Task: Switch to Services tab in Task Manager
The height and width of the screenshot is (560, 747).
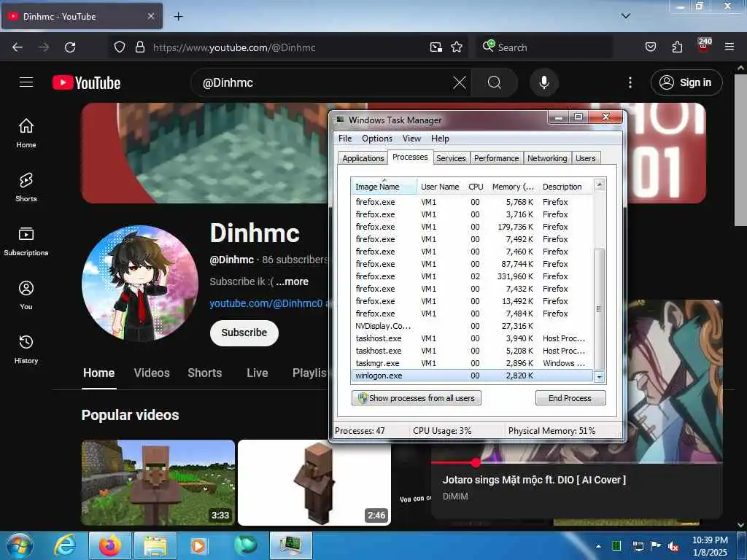Action: 451,158
